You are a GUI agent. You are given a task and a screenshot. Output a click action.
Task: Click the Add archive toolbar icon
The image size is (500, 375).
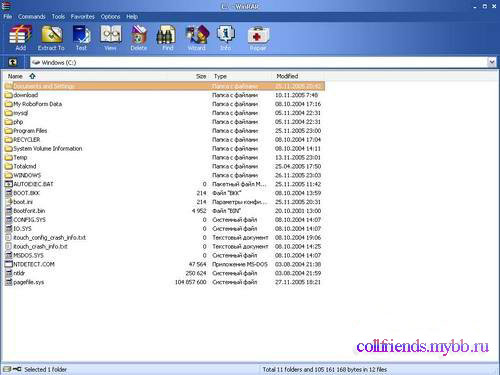(20, 37)
